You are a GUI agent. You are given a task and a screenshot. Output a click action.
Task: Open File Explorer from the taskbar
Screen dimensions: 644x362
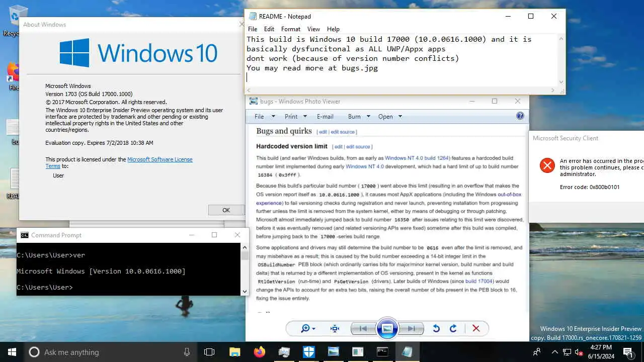(x=234, y=352)
